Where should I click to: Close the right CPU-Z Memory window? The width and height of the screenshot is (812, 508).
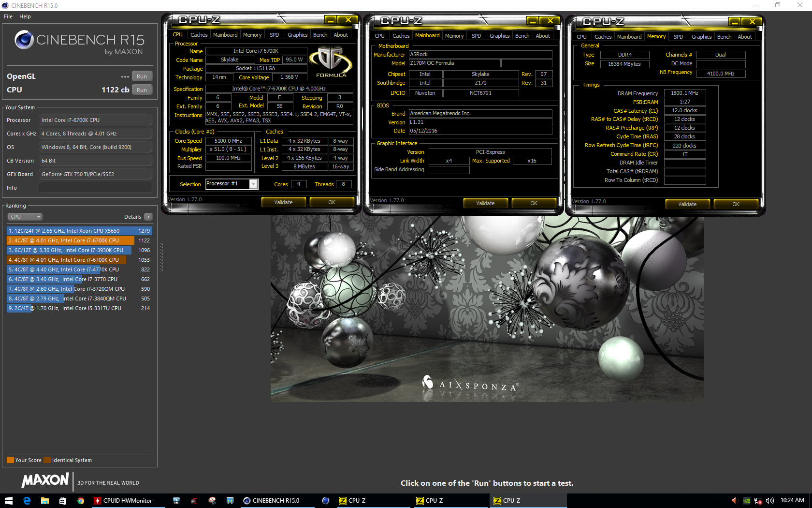click(752, 22)
